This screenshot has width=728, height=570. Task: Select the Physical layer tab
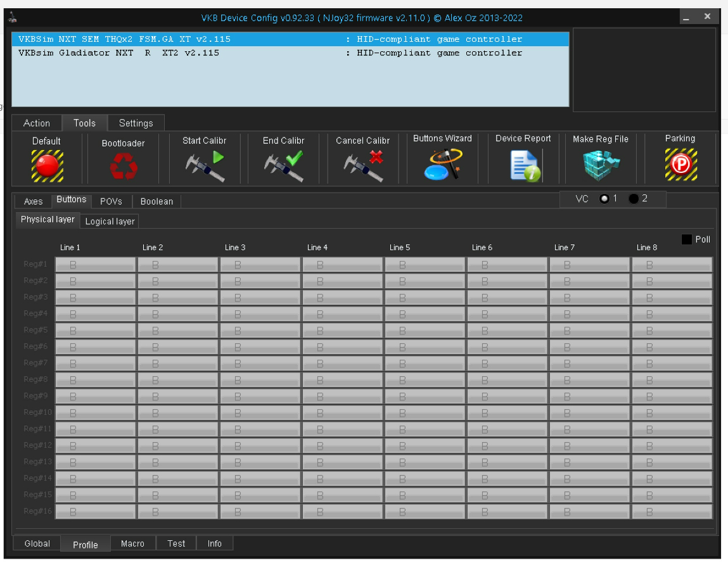[48, 220]
